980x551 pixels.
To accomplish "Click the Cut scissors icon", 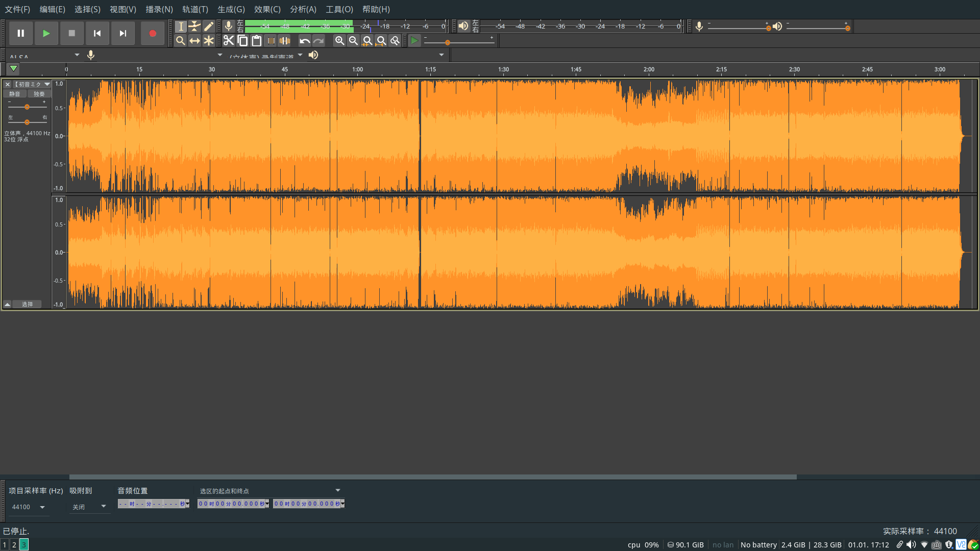I will pyautogui.click(x=229, y=41).
